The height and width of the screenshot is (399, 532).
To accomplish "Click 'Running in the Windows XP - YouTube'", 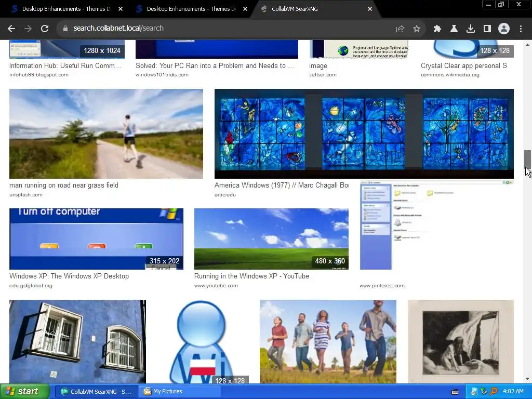I will (251, 276).
